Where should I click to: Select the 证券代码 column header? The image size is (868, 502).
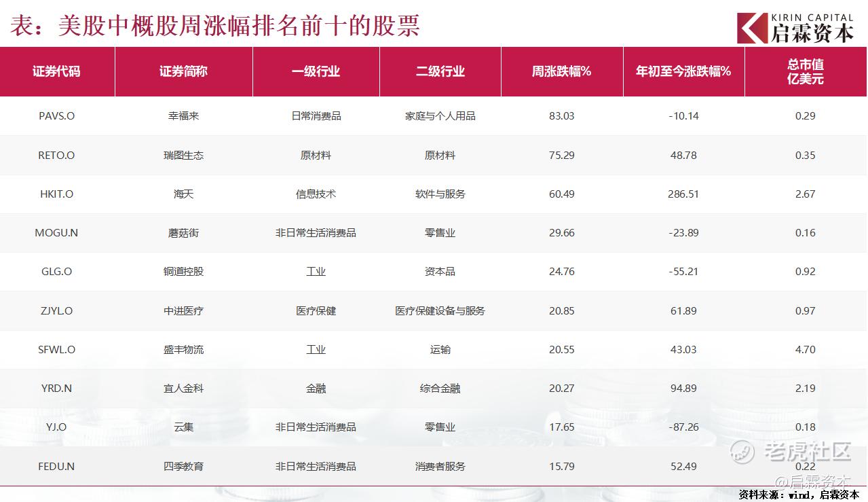56,71
